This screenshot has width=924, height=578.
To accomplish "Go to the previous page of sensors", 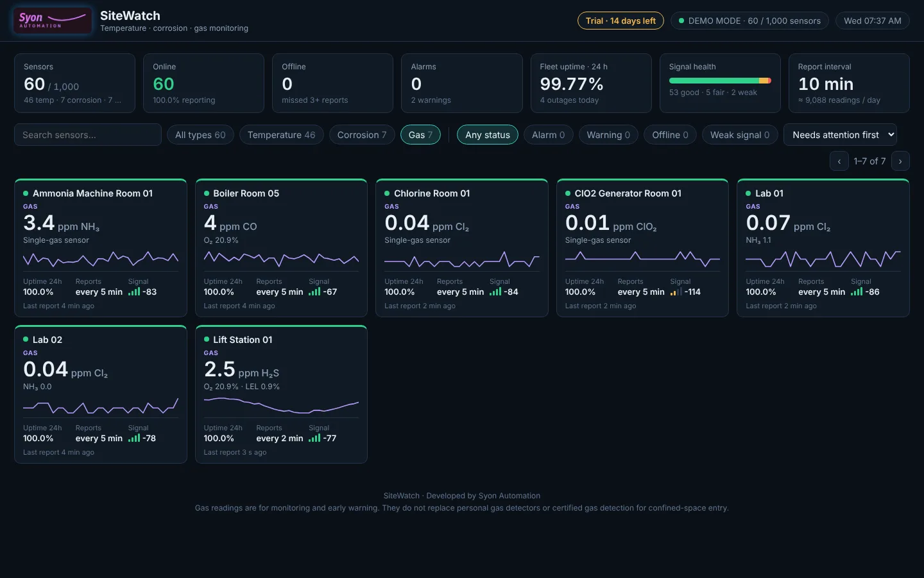I will pos(839,161).
